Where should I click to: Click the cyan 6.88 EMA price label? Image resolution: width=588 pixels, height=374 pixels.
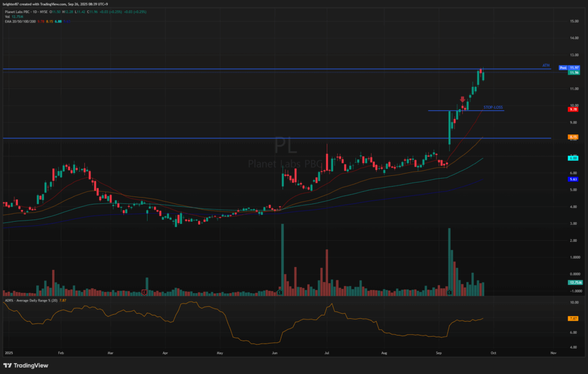click(x=573, y=159)
